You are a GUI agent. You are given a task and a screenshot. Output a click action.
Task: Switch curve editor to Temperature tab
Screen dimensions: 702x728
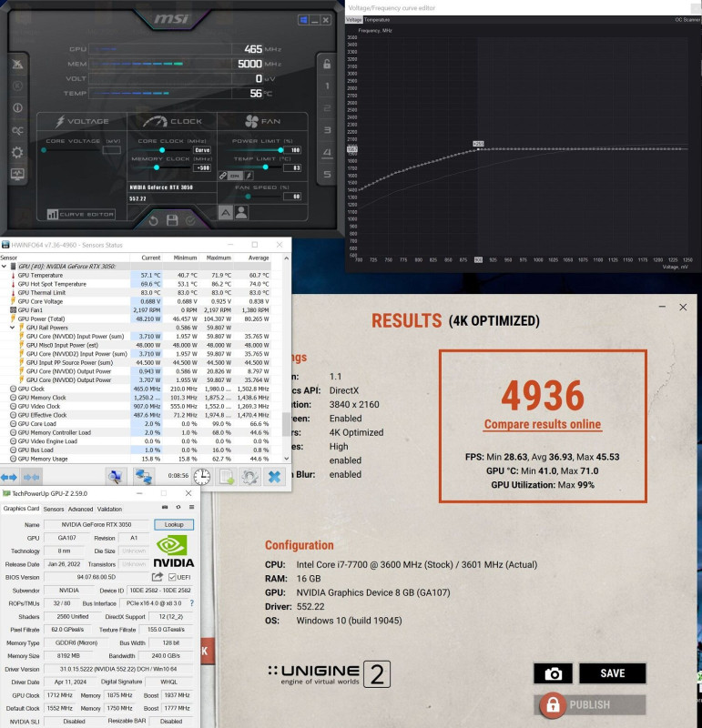tap(377, 20)
